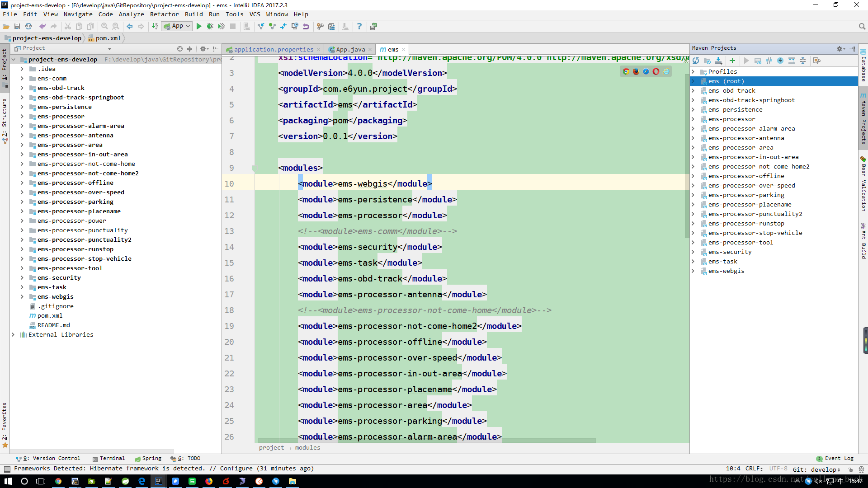Toggle Maven Skip Tests mode
868x488 pixels.
(x=780, y=61)
